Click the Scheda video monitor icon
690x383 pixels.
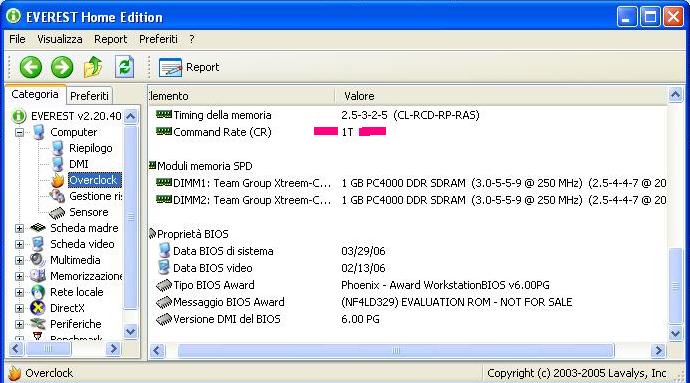tap(38, 244)
